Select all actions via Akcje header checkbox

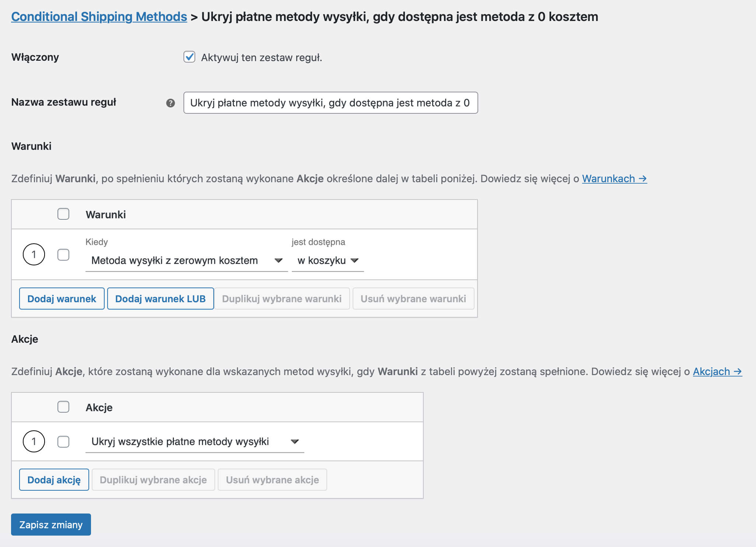tap(63, 407)
